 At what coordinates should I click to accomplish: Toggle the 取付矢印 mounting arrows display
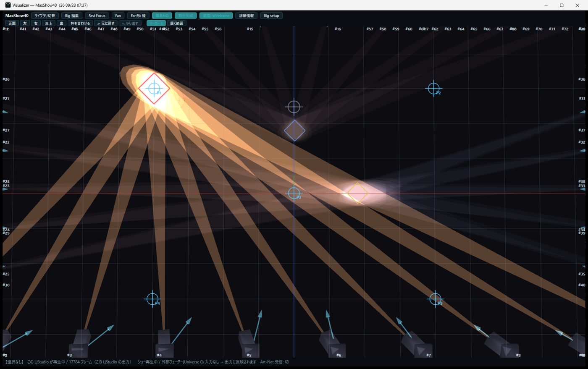coord(186,16)
